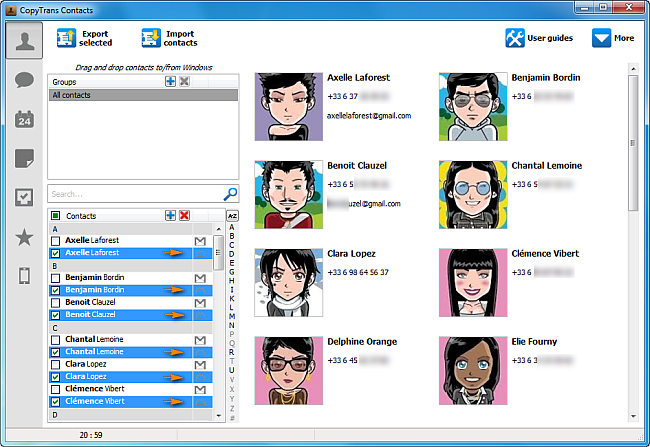Click contact list scroll up arrow
Image resolution: width=650 pixels, height=447 pixels.
point(219,229)
